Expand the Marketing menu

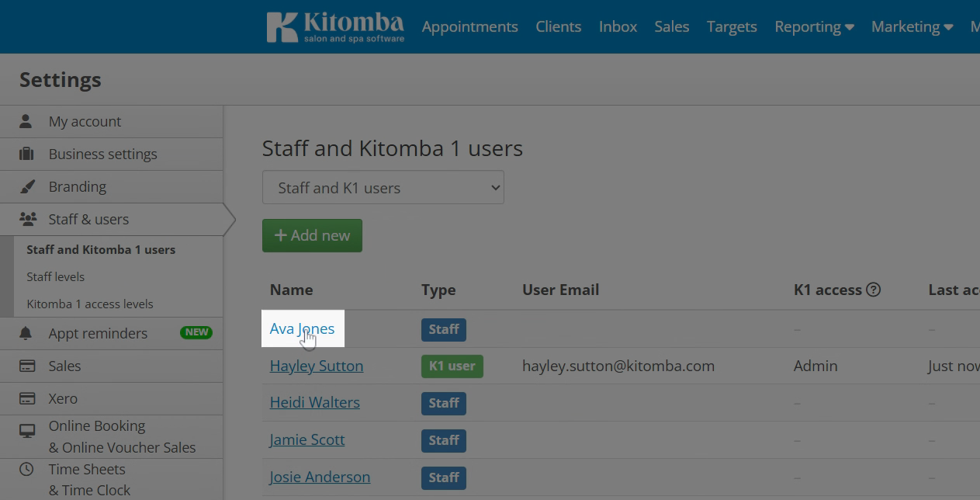[912, 26]
